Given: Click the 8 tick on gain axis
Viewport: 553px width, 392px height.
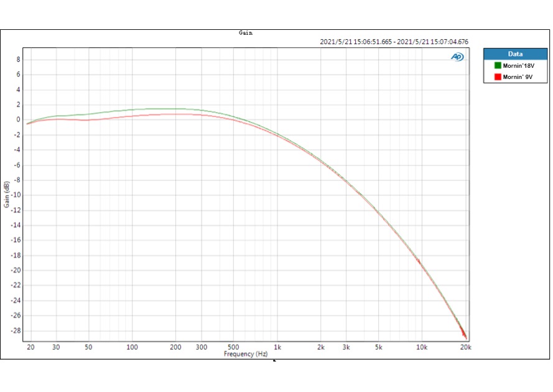Looking at the screenshot, I should 19,60.
